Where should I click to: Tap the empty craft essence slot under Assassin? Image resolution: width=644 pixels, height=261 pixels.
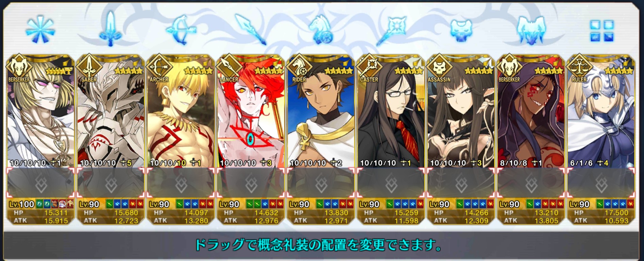pyautogui.click(x=461, y=183)
